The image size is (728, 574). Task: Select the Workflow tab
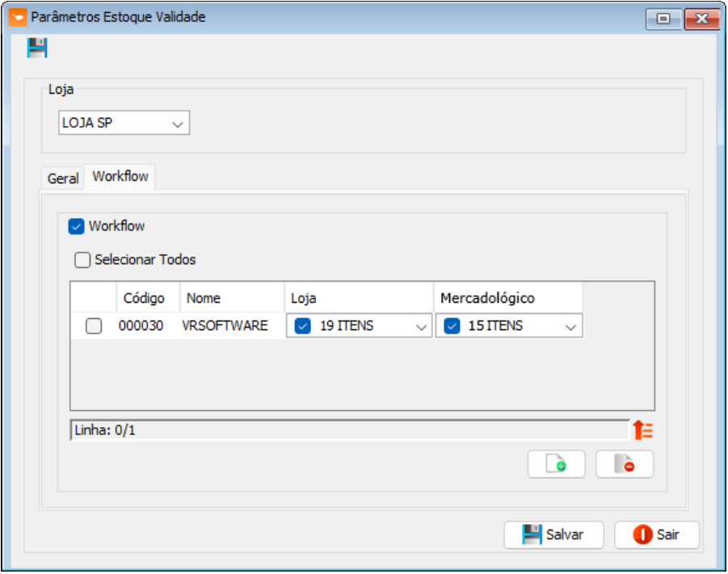(120, 177)
